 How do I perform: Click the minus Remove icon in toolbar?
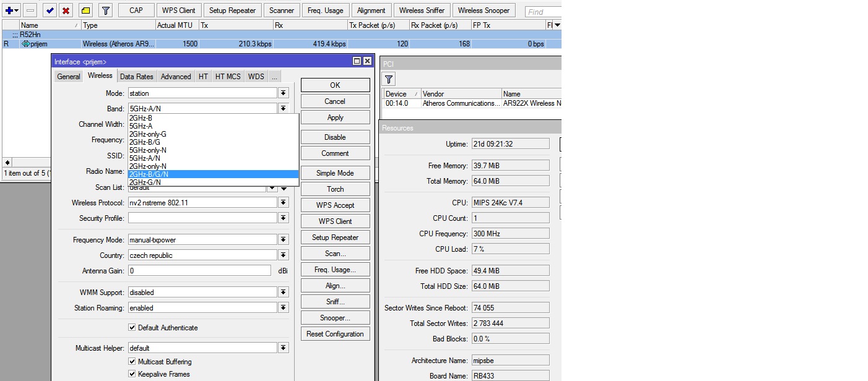pos(30,11)
